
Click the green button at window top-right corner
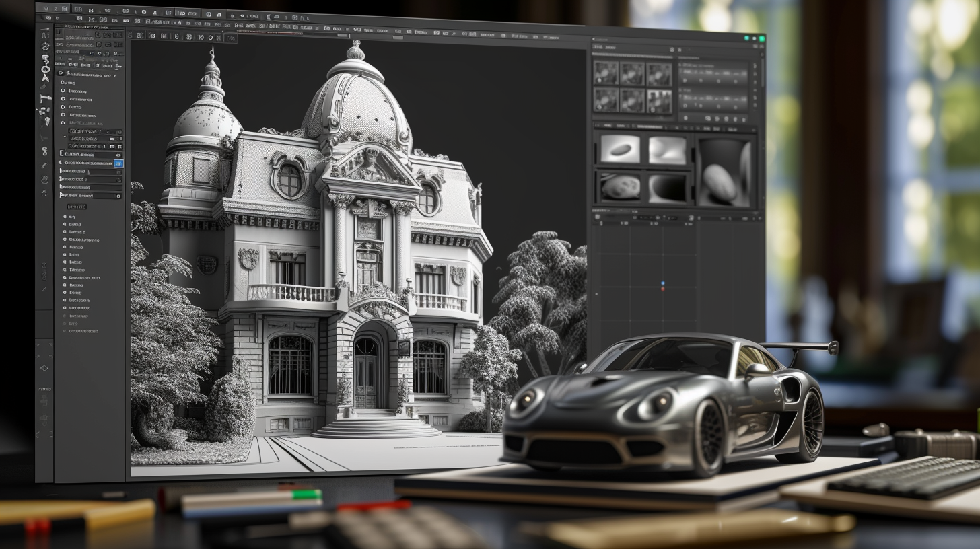761,39
